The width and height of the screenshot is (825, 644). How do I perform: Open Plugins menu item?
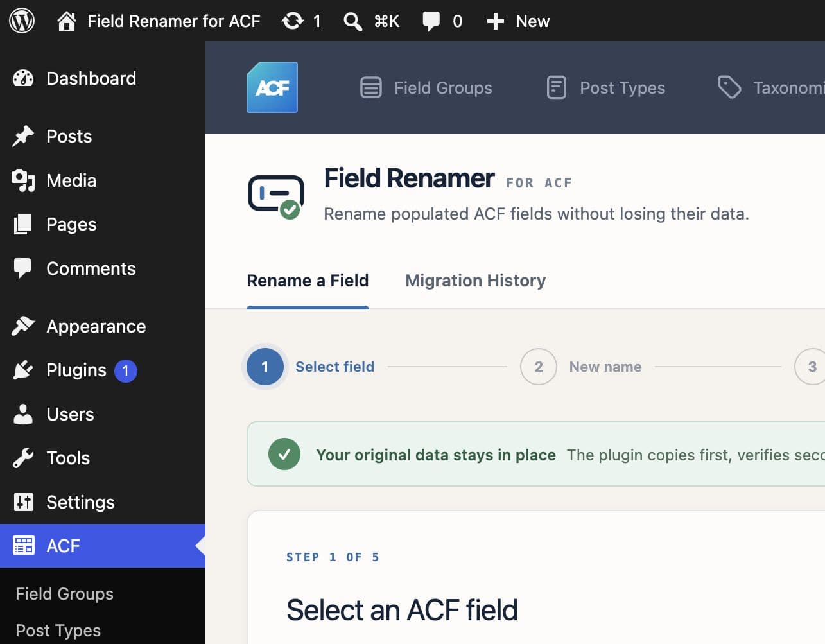[76, 370]
